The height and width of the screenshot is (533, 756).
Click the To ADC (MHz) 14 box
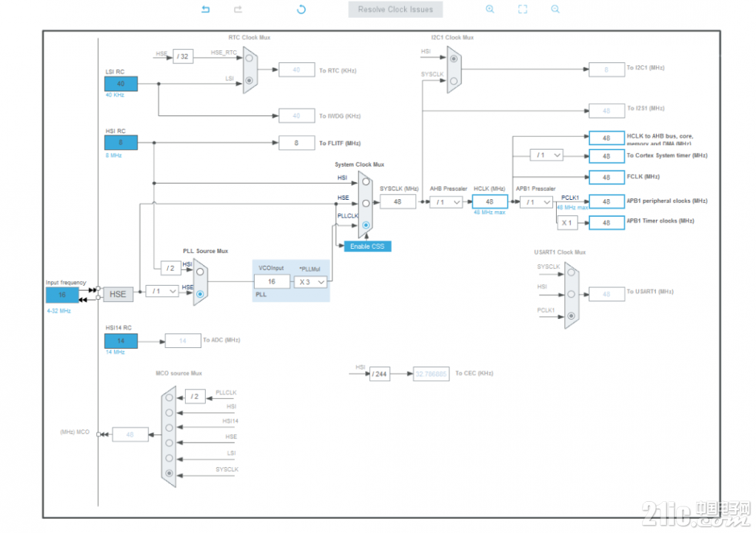click(183, 341)
